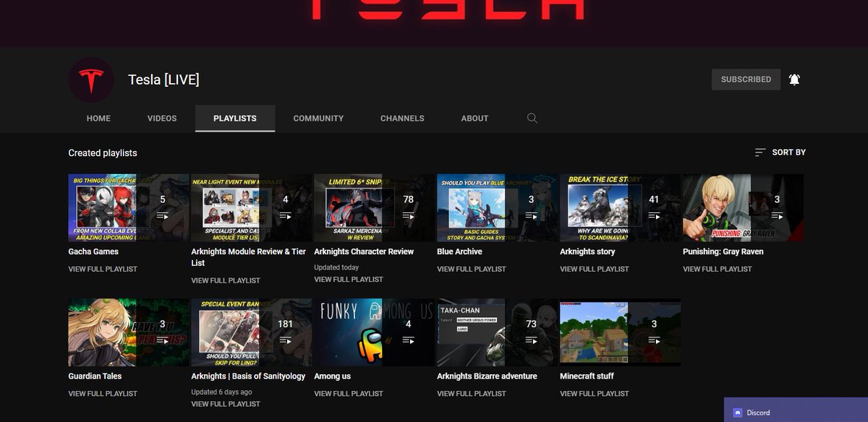The height and width of the screenshot is (422, 868).
Task: Click playlist icon on Guardian Tales thumbnail
Action: coord(162,340)
